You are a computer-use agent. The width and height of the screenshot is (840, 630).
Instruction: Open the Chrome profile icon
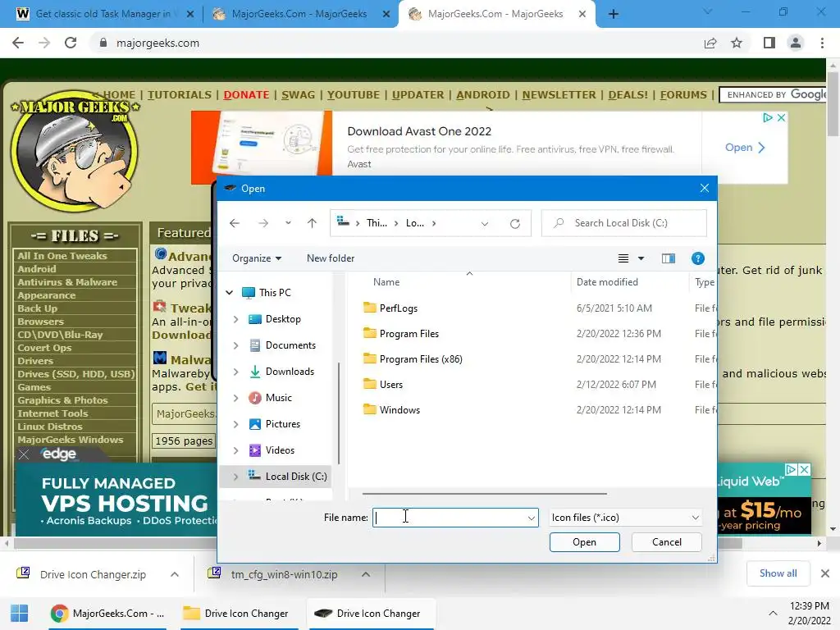[x=796, y=43]
